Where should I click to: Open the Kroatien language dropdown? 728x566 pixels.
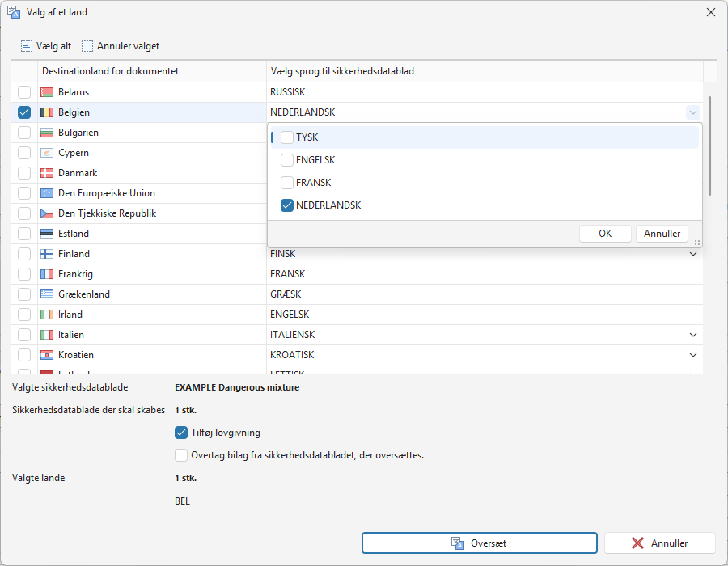coord(692,355)
